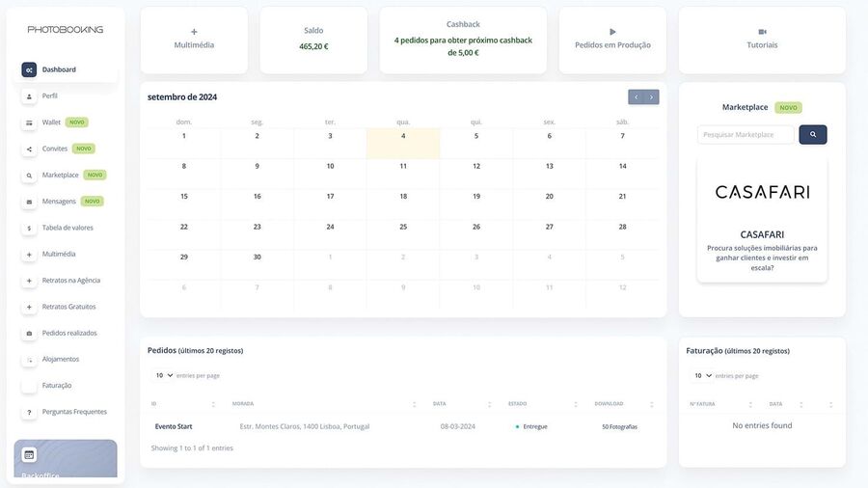868x488 pixels.
Task: Select the Convites share icon
Action: point(30,149)
